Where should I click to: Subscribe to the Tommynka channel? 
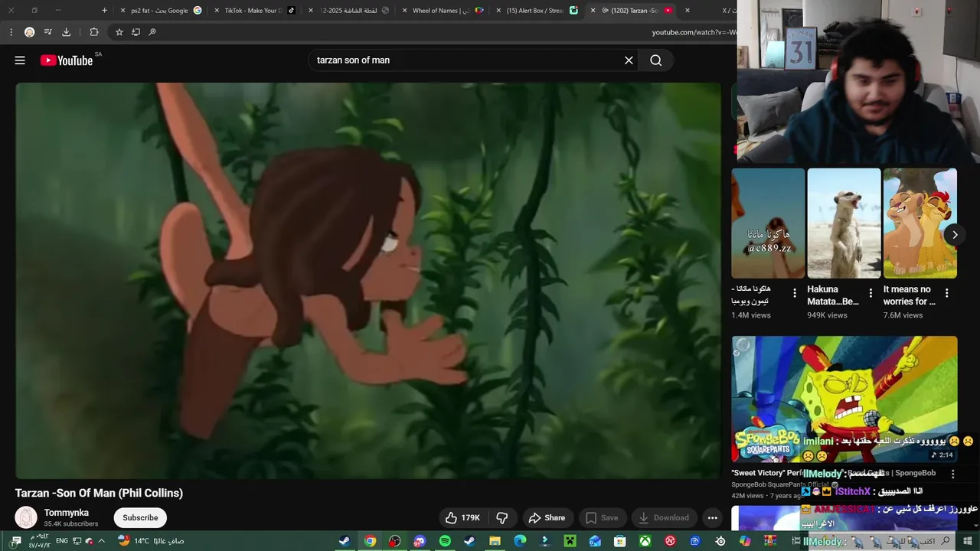140,518
